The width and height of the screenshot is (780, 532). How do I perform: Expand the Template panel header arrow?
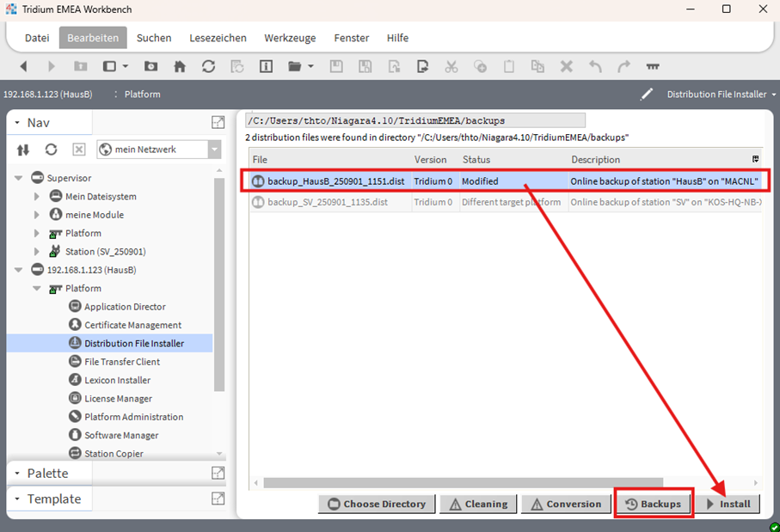point(17,498)
